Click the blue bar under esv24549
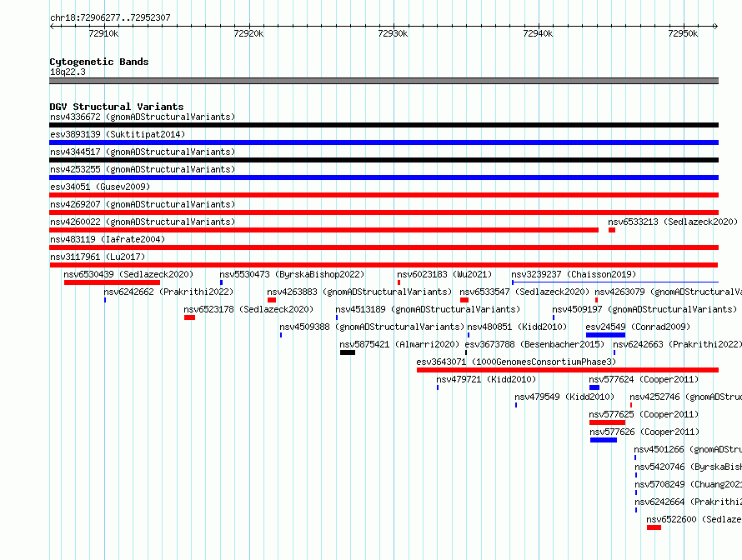 tap(606, 335)
